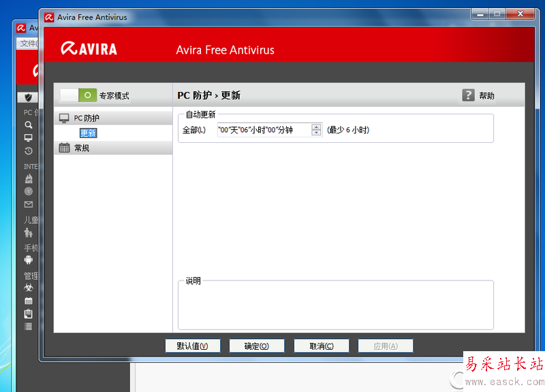Close the Avira settings dialog
Viewport: 545px width, 392px height.
click(520, 14)
